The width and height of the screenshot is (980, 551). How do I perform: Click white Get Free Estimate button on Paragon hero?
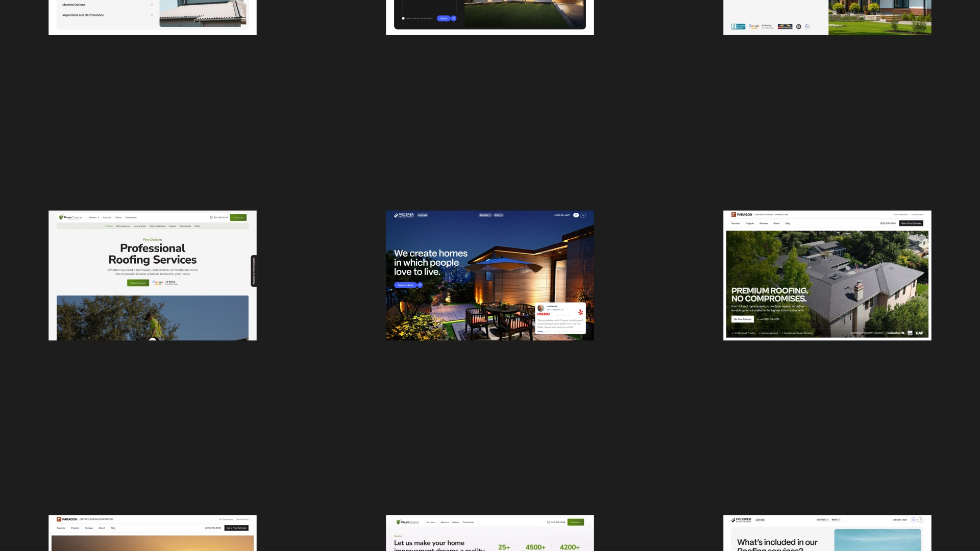tap(743, 319)
